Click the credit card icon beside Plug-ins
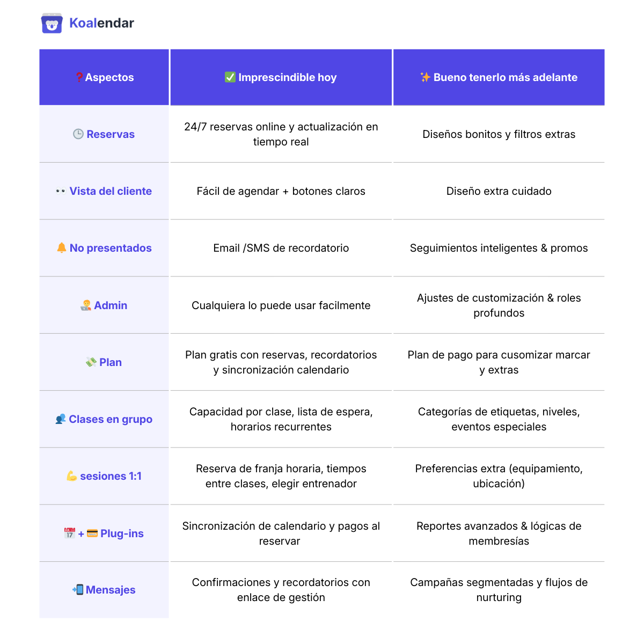Screen dimensions: 644x644 pyautogui.click(x=92, y=533)
